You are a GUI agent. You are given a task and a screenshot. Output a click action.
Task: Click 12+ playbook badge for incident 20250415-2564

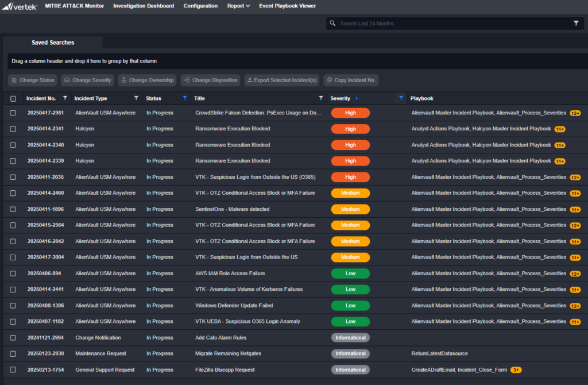[x=575, y=225]
